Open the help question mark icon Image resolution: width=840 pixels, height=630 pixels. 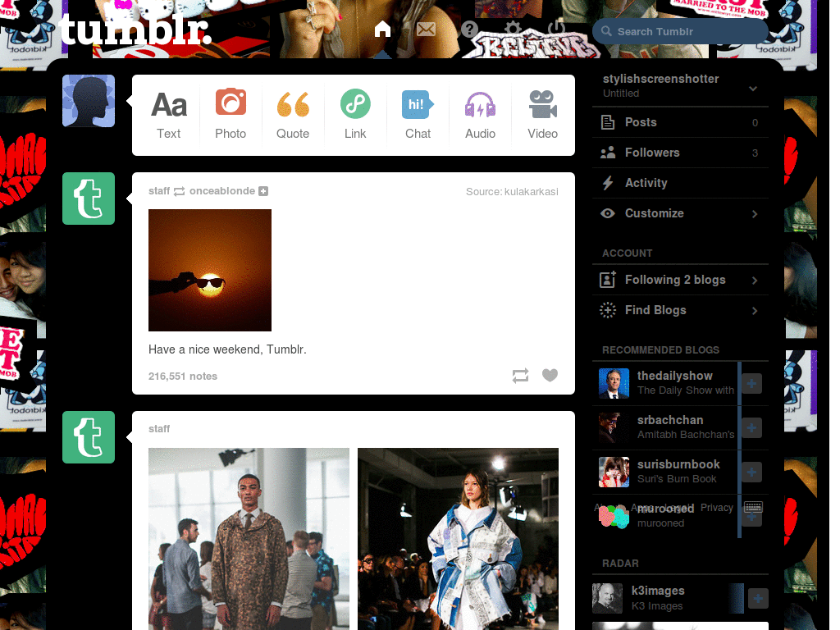469,29
